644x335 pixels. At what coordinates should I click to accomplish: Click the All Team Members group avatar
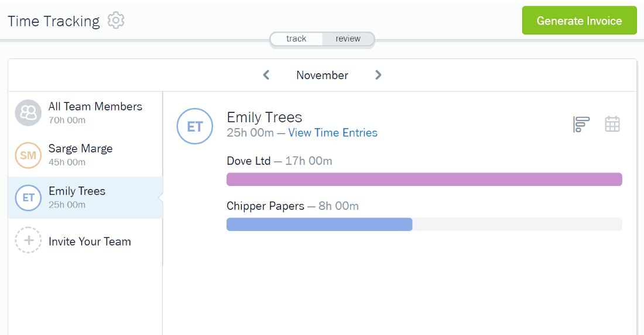pyautogui.click(x=28, y=113)
